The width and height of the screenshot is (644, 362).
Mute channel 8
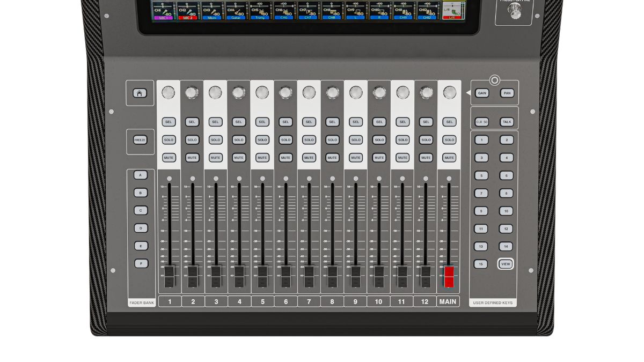[x=332, y=158]
